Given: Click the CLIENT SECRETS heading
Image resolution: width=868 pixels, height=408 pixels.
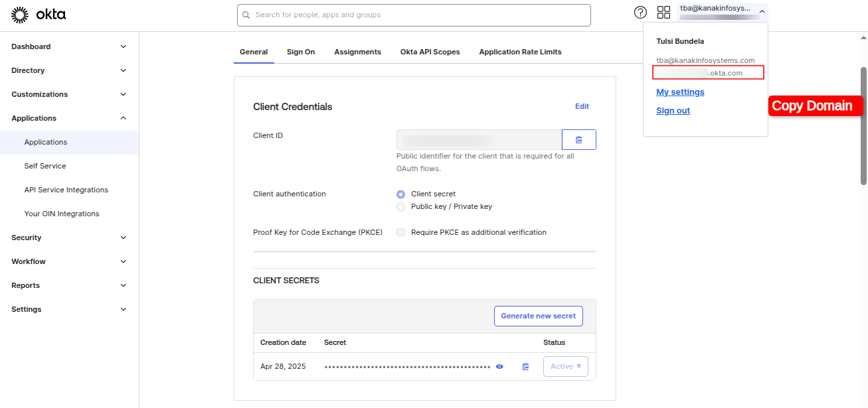Looking at the screenshot, I should [x=286, y=281].
